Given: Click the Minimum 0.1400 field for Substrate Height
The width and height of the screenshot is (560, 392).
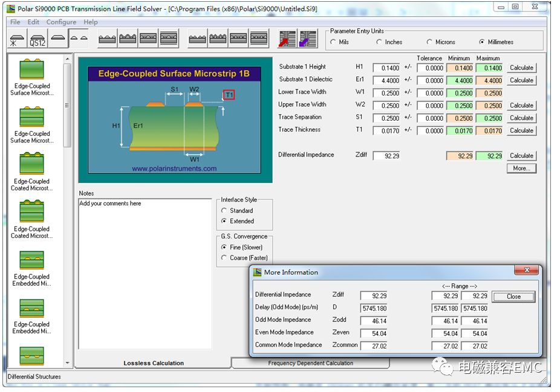Looking at the screenshot, I should coord(460,68).
